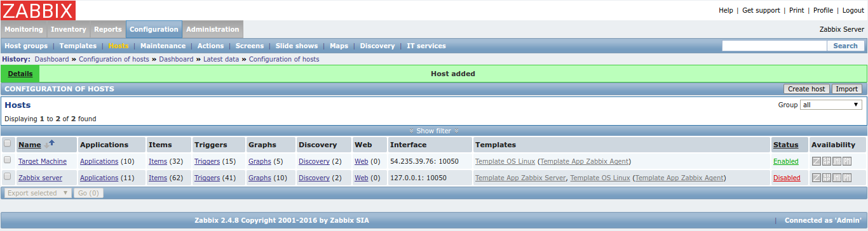Viewport: 868px width, 231px height.
Task: Open the Profile link
Action: [x=824, y=10]
